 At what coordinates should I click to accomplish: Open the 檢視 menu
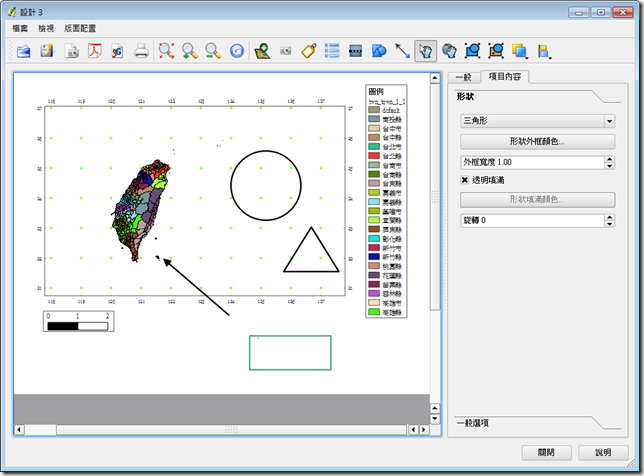pyautogui.click(x=46, y=28)
